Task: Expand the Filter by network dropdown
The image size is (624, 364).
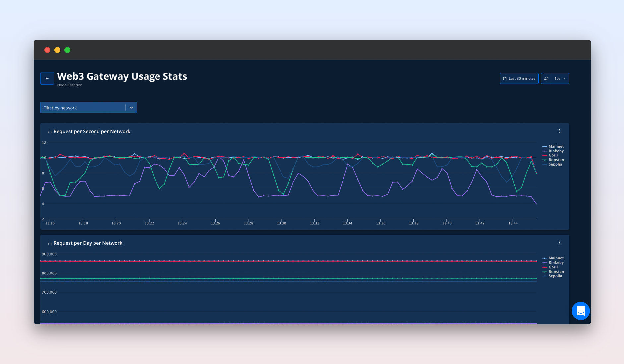Action: coord(83,108)
